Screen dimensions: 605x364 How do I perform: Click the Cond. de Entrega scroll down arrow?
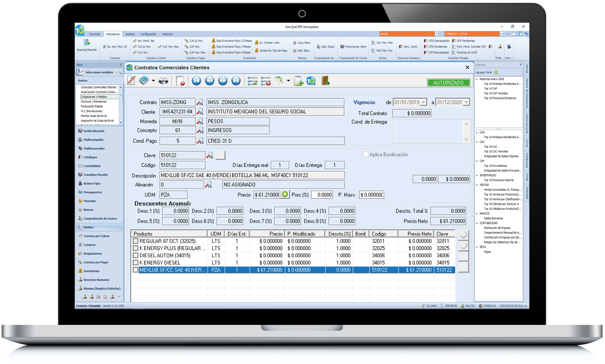[466, 139]
